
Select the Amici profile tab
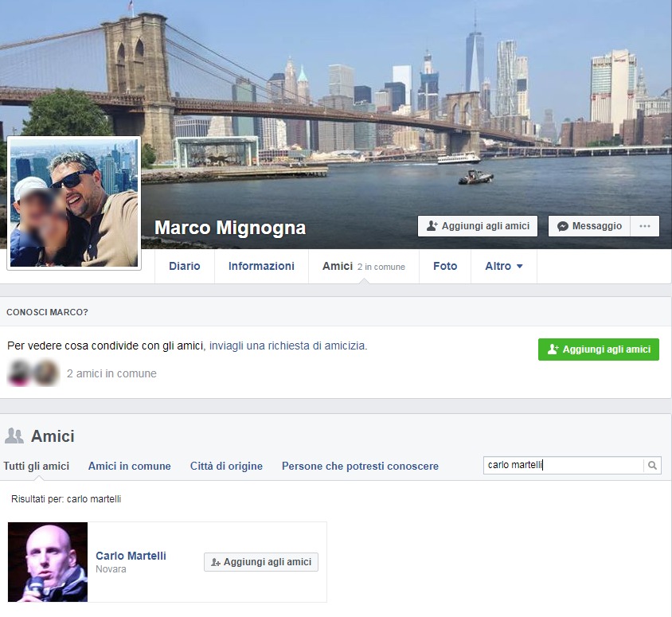363,266
